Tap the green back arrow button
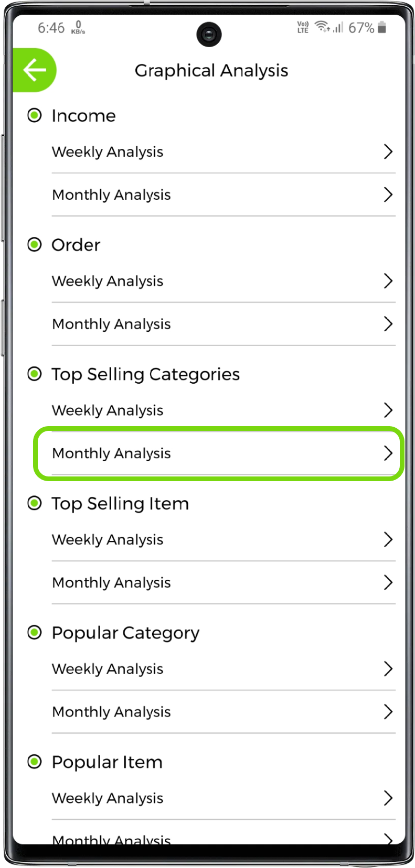The image size is (415, 868). click(x=35, y=70)
